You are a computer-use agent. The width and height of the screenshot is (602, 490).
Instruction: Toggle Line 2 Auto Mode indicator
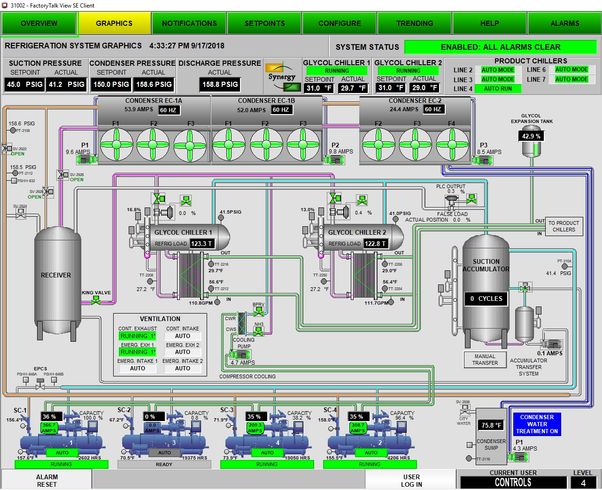click(x=496, y=70)
